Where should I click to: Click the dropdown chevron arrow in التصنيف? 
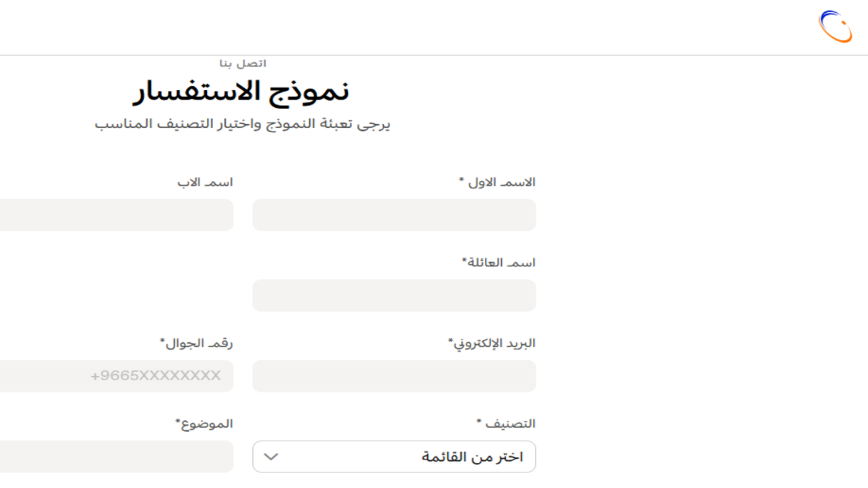pos(271,457)
